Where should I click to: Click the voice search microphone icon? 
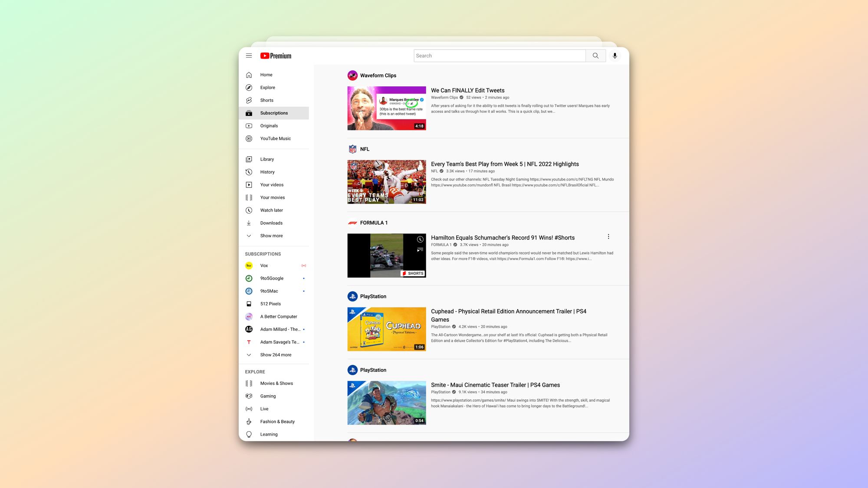(615, 56)
